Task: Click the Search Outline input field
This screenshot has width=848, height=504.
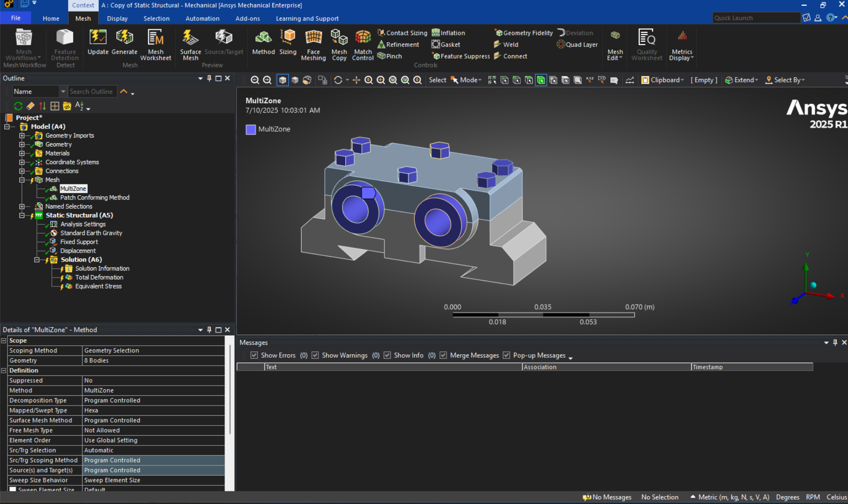Action: 92,91
